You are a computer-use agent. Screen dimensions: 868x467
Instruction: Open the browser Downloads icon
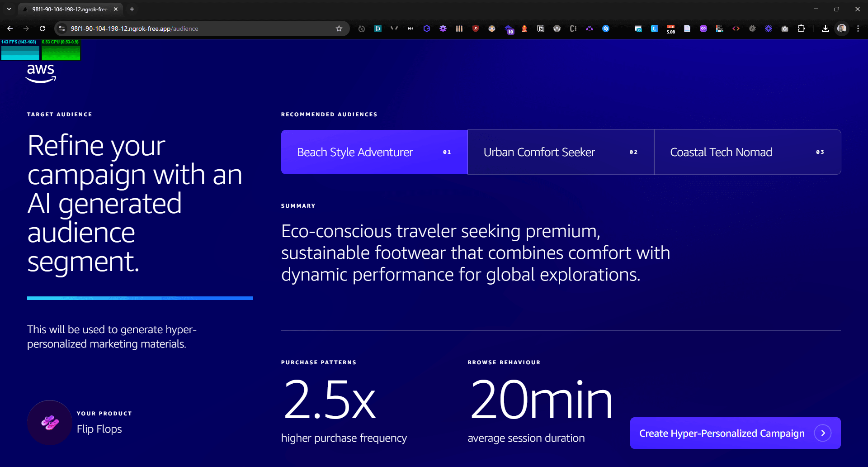click(826, 29)
